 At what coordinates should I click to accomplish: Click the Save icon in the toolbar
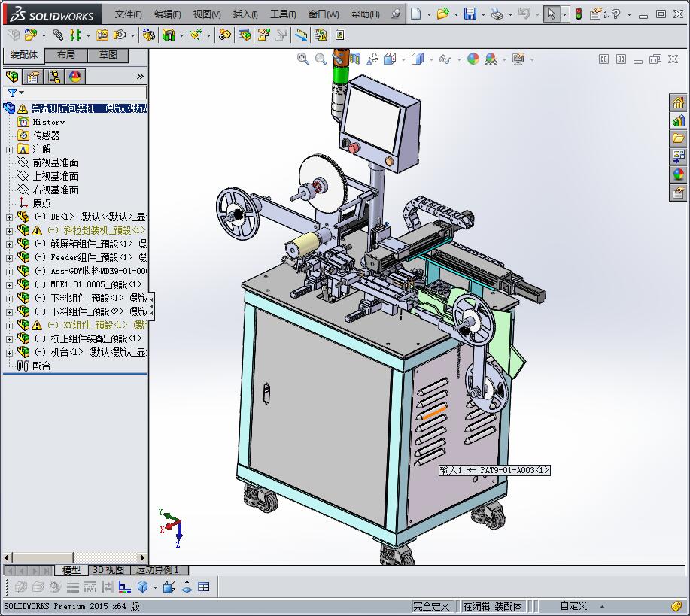pos(470,14)
